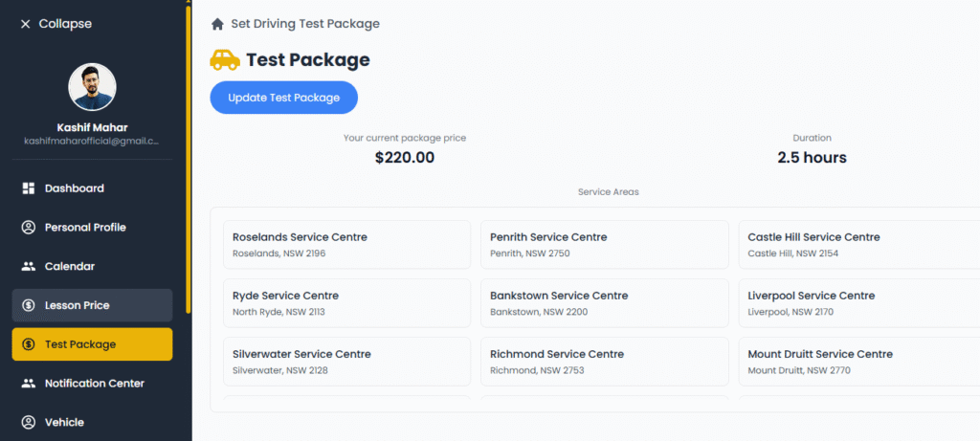Select the Penrith Service Centre card
This screenshot has height=441, width=980.
tap(604, 245)
